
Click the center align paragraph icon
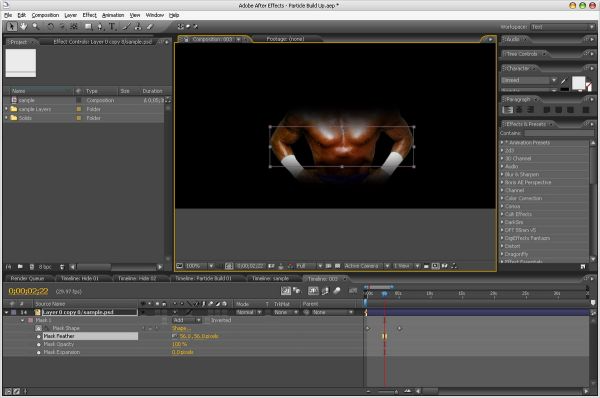tap(519, 110)
